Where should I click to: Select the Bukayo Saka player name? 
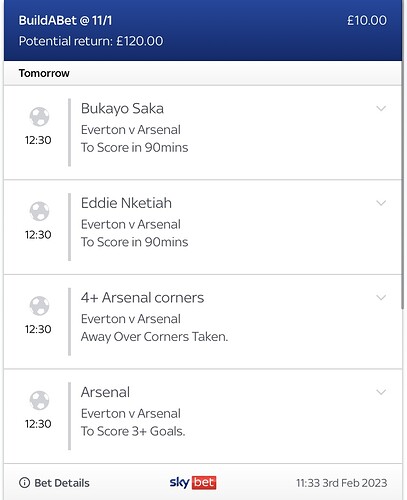[x=122, y=109]
